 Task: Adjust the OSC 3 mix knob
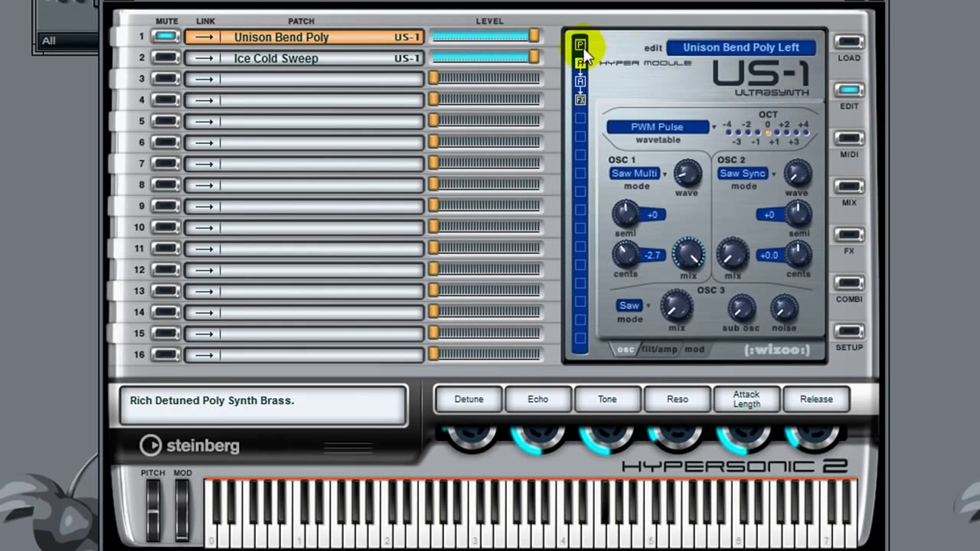[677, 306]
